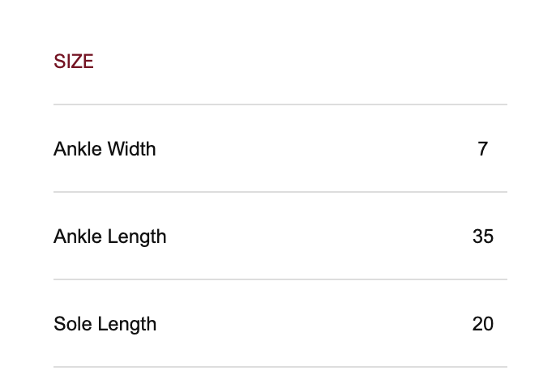Click divider between Ankle Width and Ankle Length
The height and width of the screenshot is (392, 556).
point(280,192)
